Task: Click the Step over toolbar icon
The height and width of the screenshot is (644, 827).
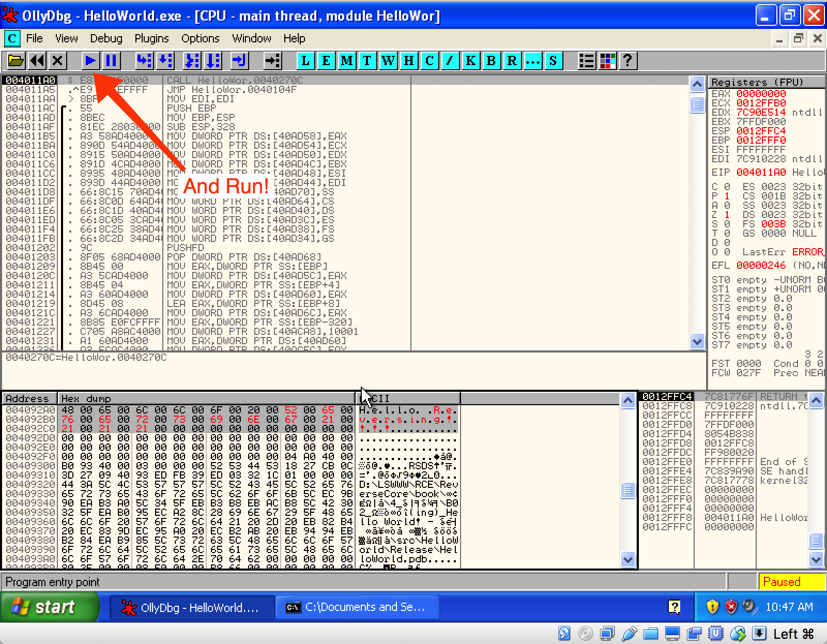Action: click(165, 61)
